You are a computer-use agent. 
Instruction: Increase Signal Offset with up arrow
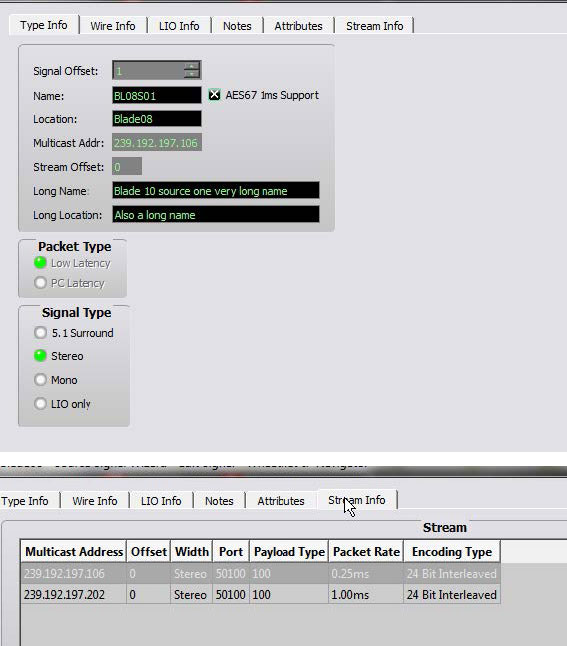tap(192, 66)
